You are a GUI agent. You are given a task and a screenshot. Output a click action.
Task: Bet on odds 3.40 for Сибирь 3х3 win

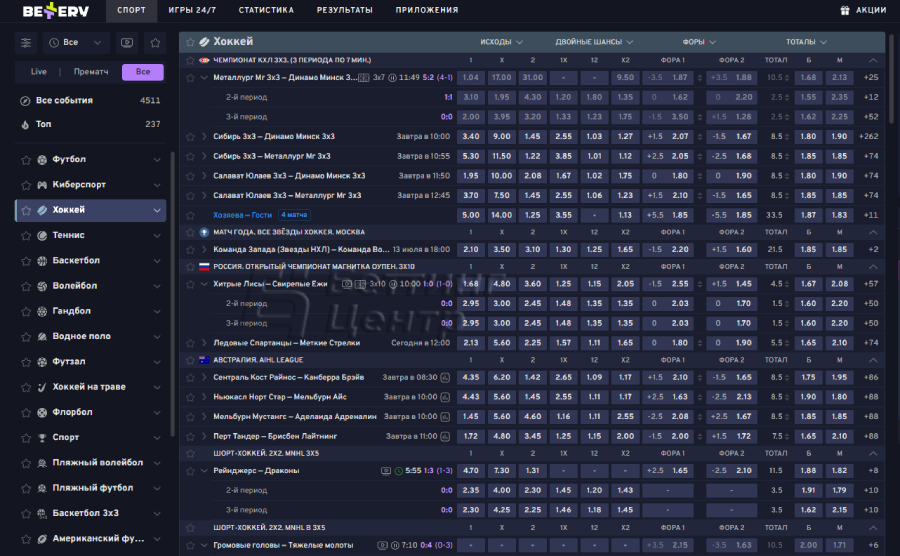tap(471, 137)
